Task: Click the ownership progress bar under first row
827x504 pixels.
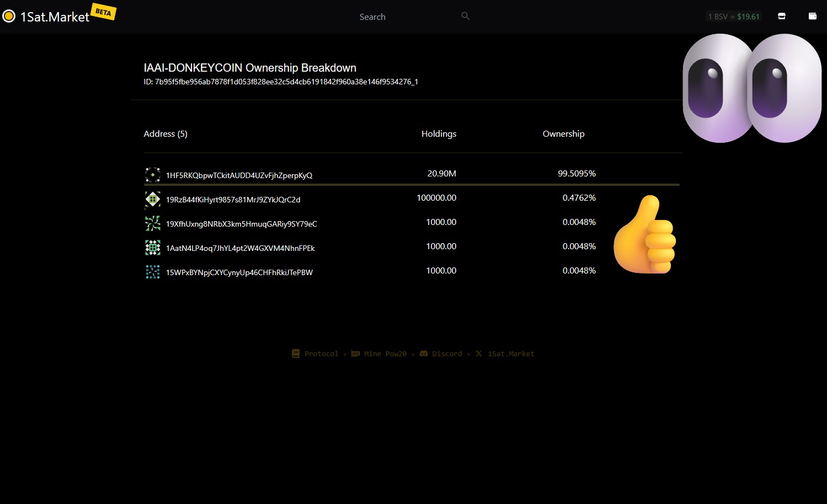Action: pos(412,185)
